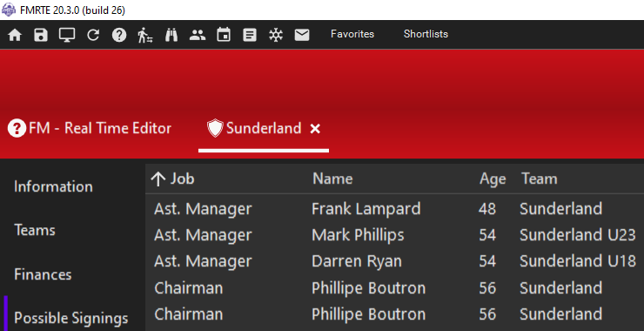The width and height of the screenshot is (644, 331).
Task: Select Finances in the sidebar
Action: point(43,274)
